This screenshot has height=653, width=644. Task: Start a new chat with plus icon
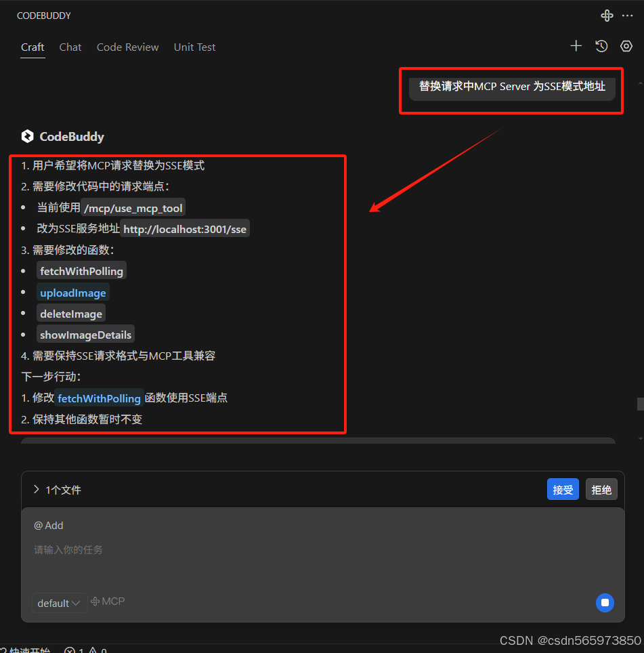576,46
